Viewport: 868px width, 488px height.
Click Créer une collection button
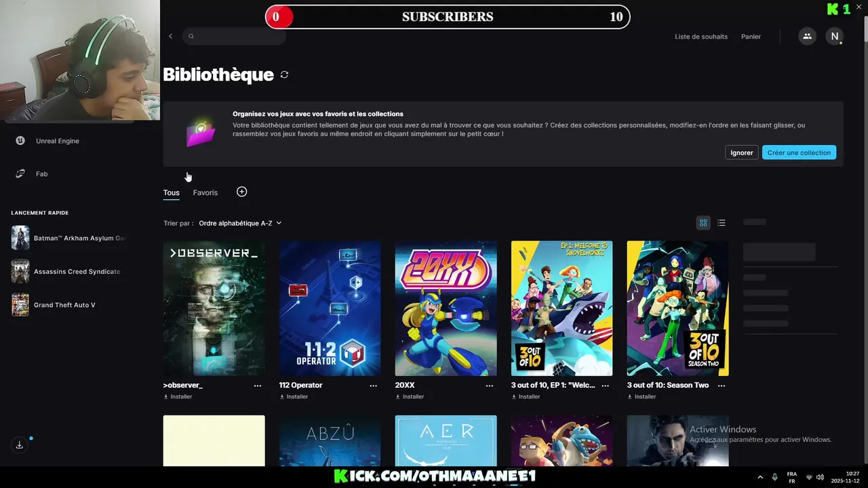pos(799,152)
